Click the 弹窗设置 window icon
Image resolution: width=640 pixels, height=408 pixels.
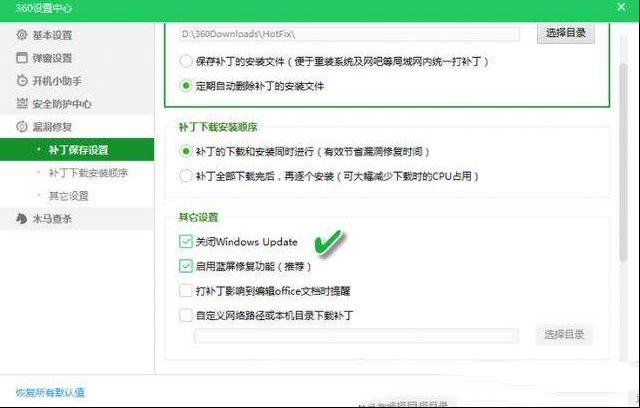point(22,58)
